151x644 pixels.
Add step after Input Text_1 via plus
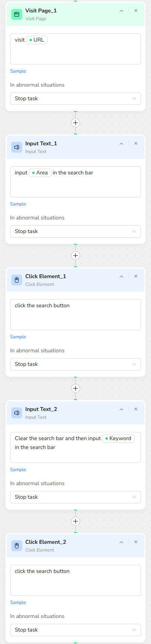(x=75, y=256)
